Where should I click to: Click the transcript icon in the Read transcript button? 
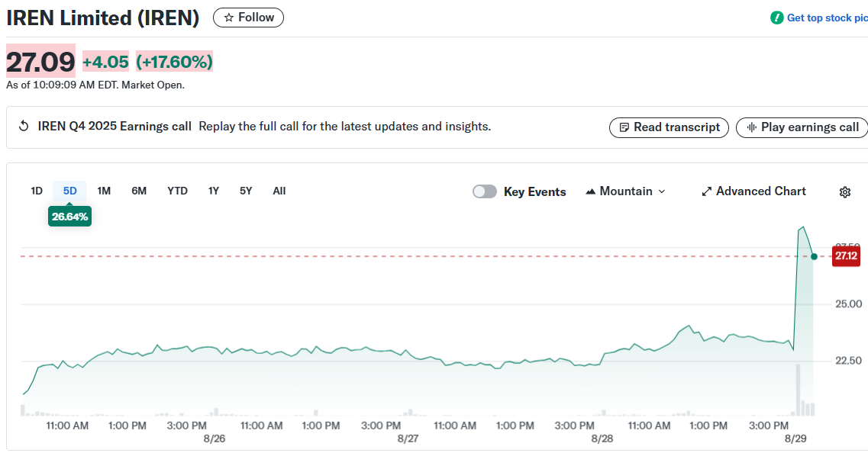click(x=624, y=127)
